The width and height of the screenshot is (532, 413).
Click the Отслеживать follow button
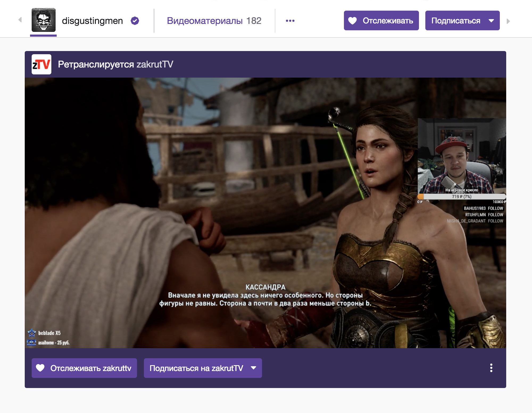tap(381, 20)
